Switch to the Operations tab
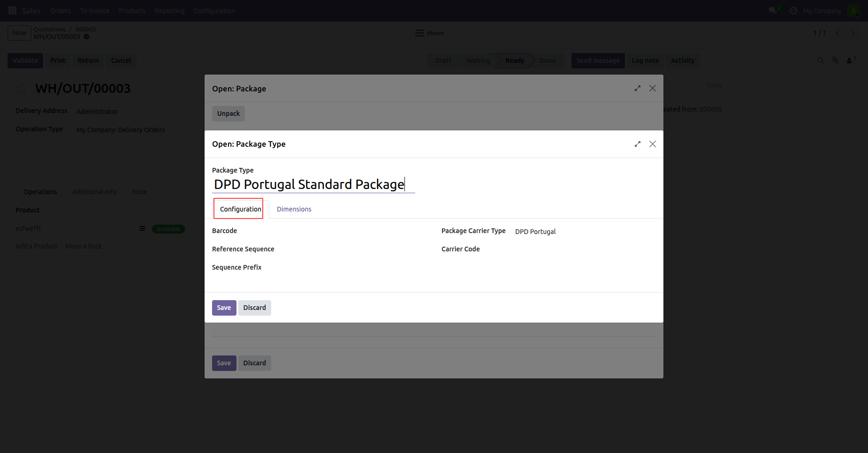 point(40,192)
